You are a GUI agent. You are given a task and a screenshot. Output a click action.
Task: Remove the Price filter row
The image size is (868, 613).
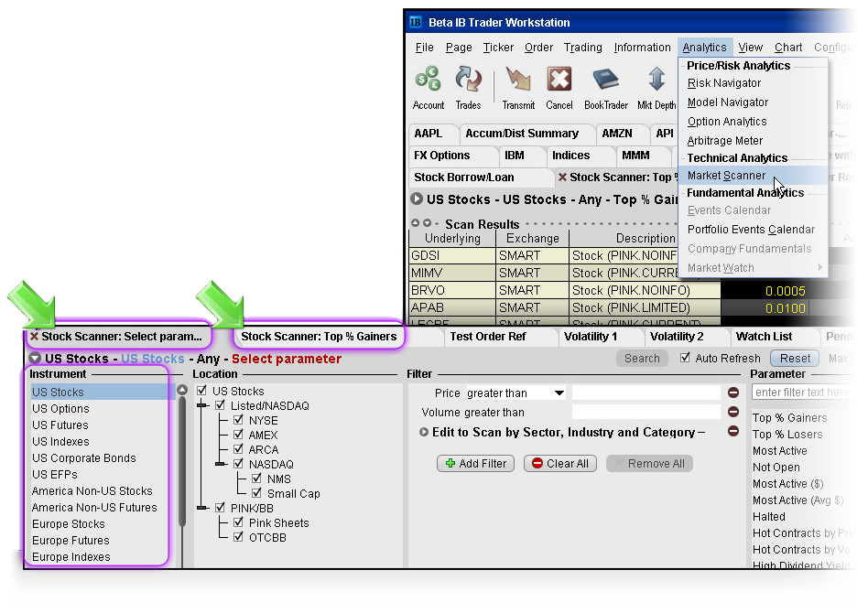[x=733, y=393]
